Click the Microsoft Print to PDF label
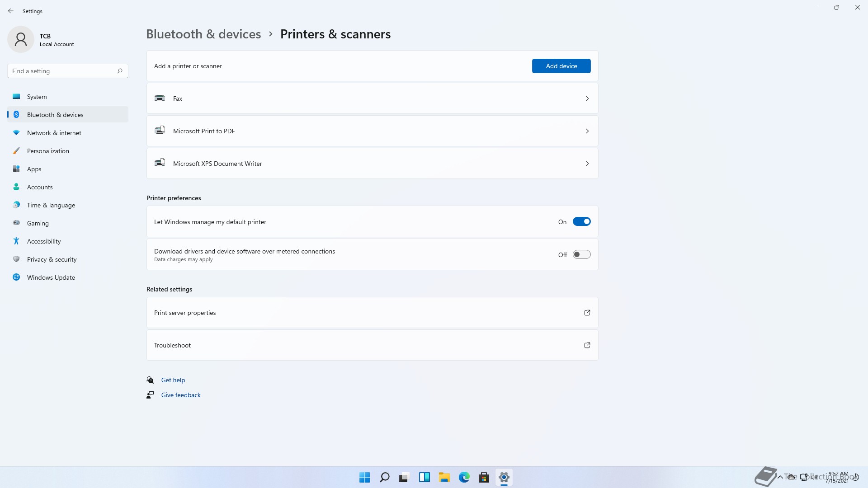This screenshot has height=488, width=868. pos(204,131)
